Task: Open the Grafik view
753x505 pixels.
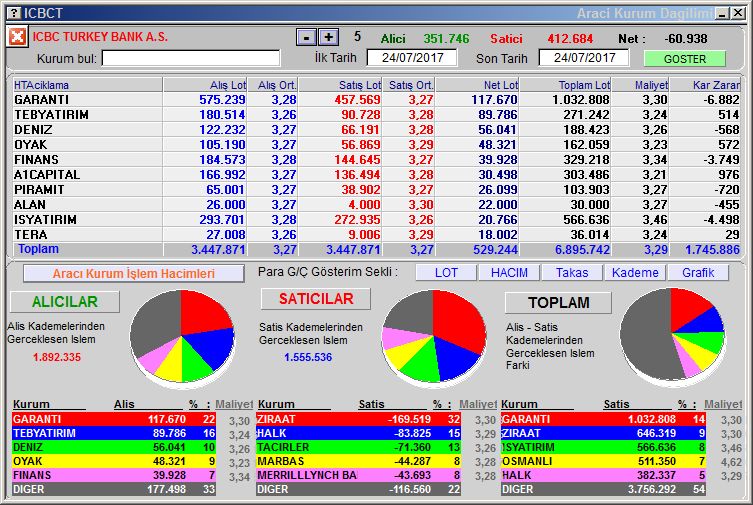Action: [x=698, y=273]
